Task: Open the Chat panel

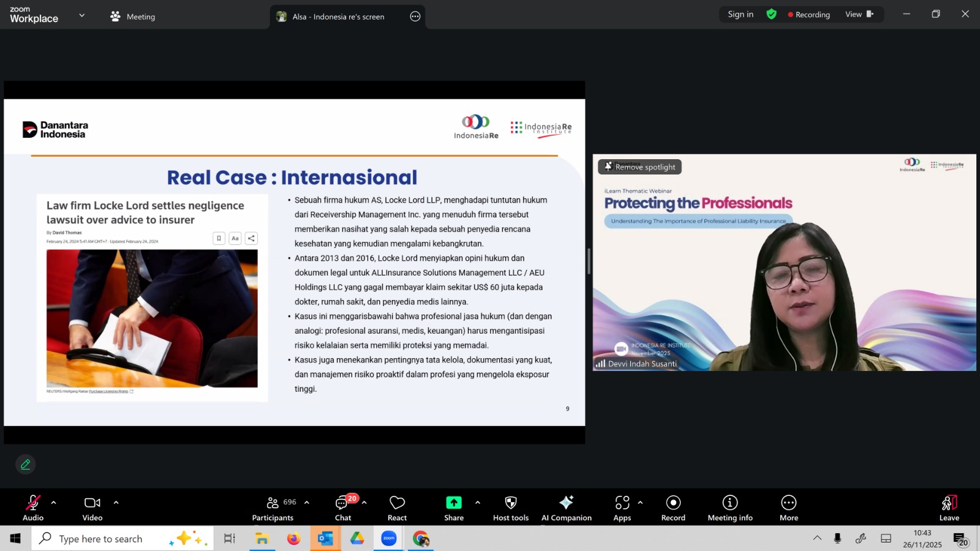Action: 343,508
